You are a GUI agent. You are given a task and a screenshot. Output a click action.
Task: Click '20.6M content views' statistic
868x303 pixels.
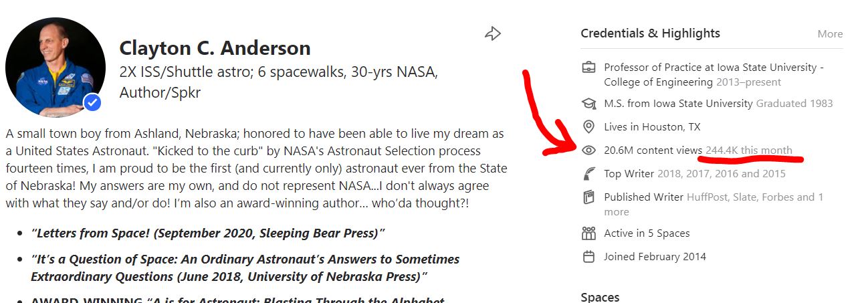coord(653,150)
